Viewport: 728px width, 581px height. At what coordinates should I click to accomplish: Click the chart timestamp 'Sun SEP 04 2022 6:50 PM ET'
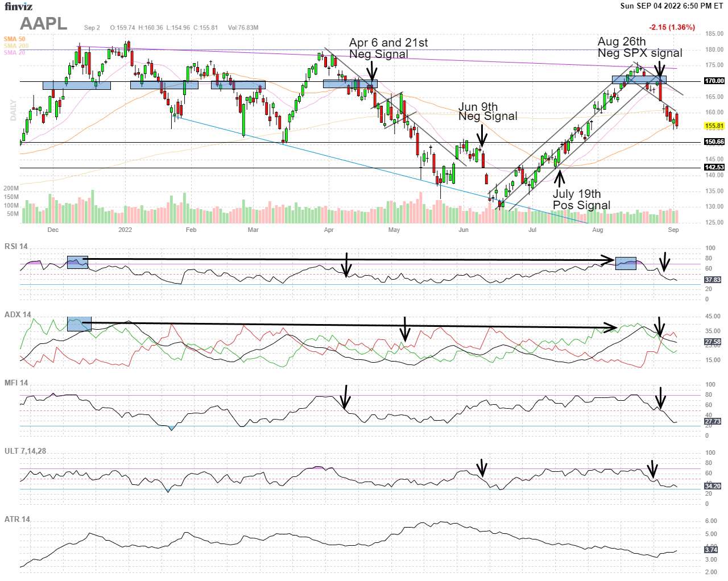click(672, 6)
